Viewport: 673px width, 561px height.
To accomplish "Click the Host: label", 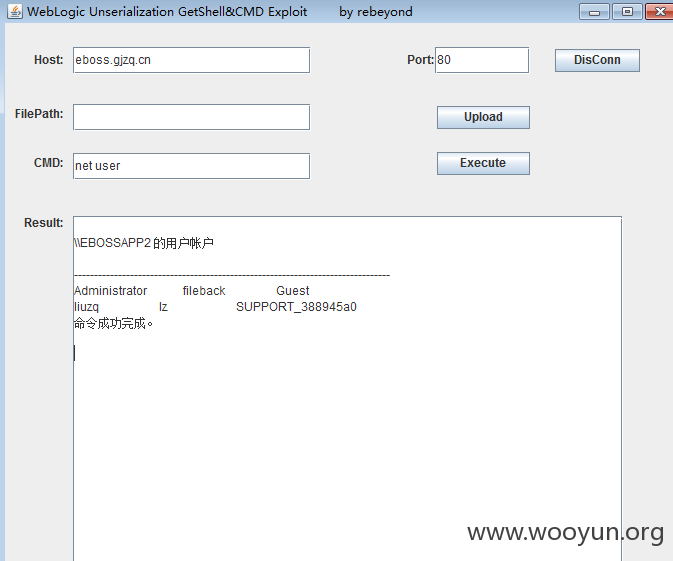I will [49, 60].
